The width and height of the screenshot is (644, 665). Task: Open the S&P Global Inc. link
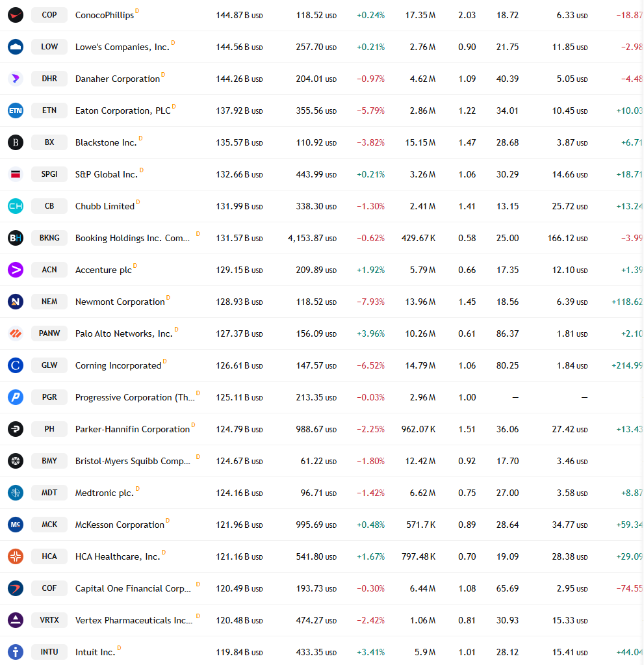[107, 174]
